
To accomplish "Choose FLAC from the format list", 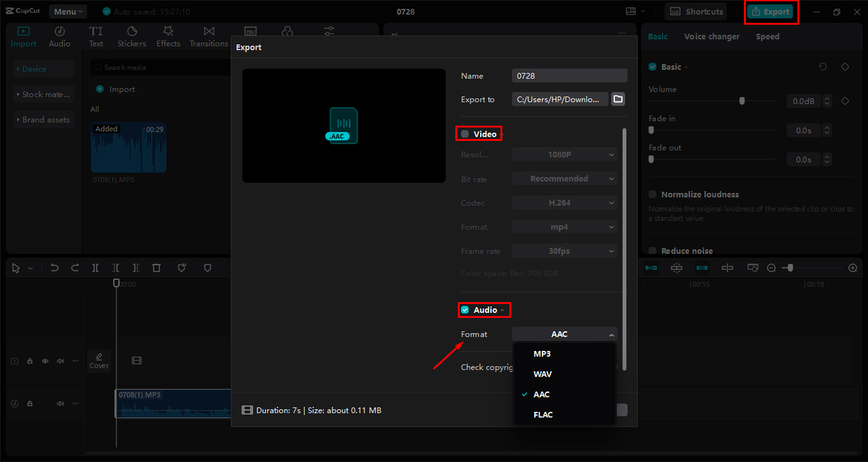I will point(565,415).
